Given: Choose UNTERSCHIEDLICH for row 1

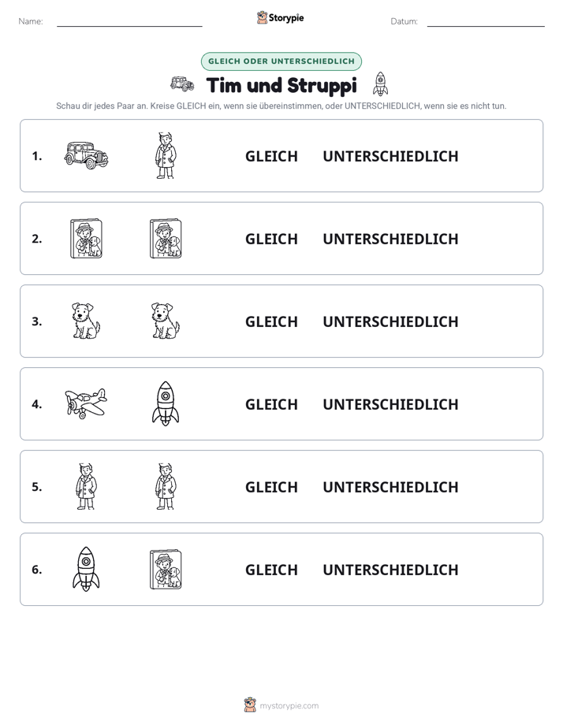Looking at the screenshot, I should pos(390,156).
